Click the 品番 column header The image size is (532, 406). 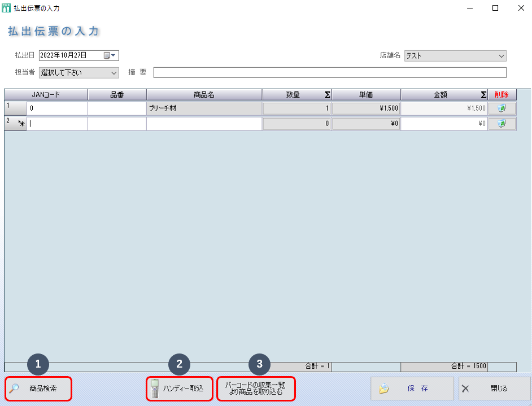coord(117,95)
